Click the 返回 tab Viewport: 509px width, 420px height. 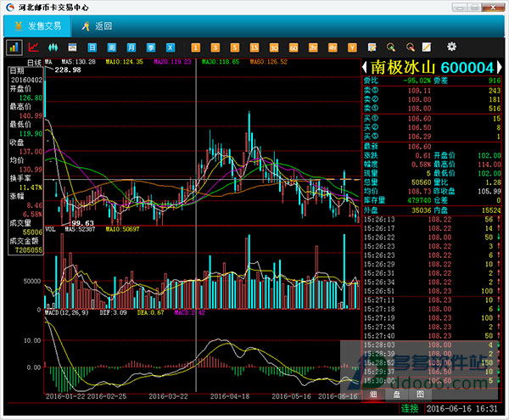97,26
